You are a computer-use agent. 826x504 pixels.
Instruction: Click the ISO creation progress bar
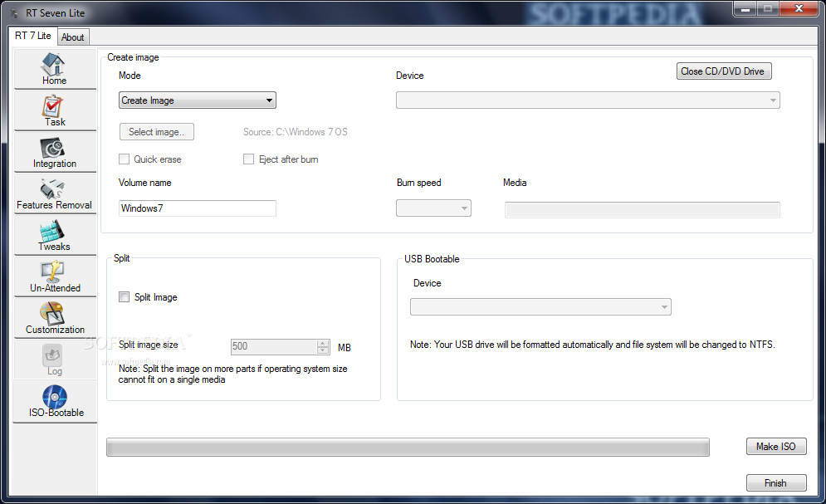(408, 447)
